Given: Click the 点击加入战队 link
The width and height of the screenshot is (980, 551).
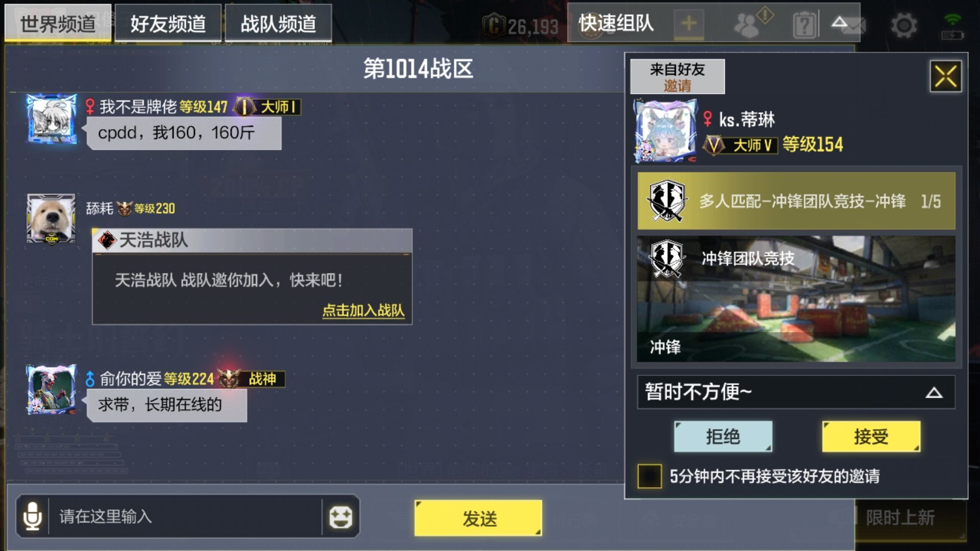Looking at the screenshot, I should click(363, 310).
